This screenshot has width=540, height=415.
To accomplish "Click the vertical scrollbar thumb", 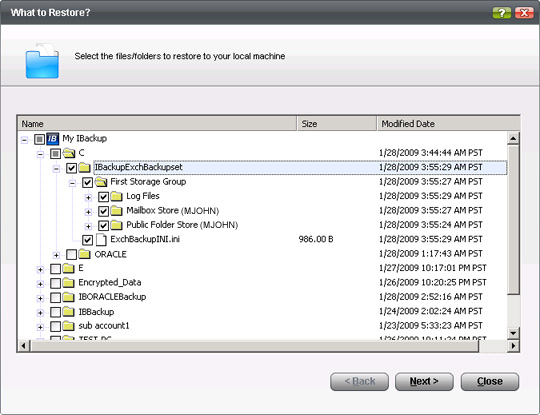I will point(513,220).
